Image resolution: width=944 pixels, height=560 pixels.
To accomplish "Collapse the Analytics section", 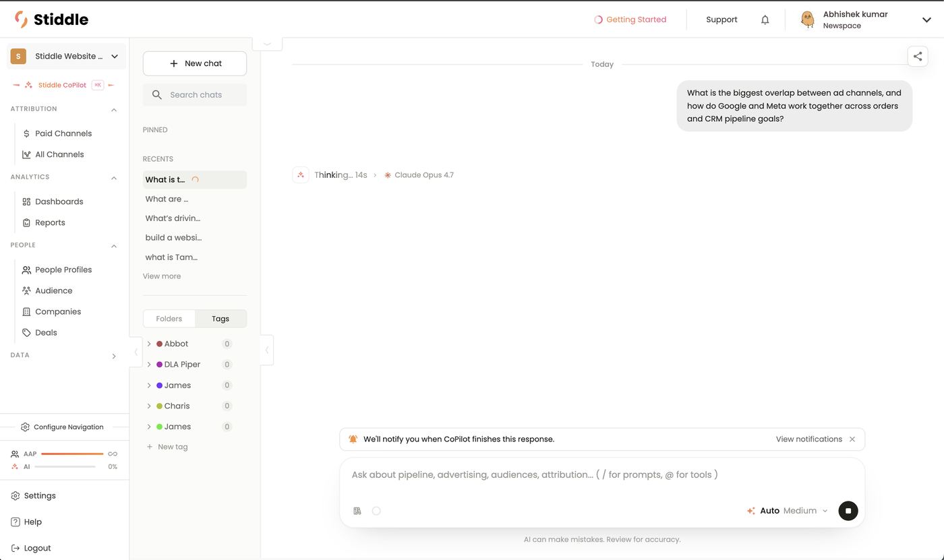I will [x=113, y=178].
